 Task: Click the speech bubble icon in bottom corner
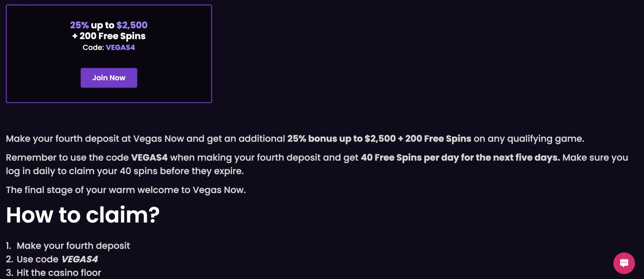625,263
